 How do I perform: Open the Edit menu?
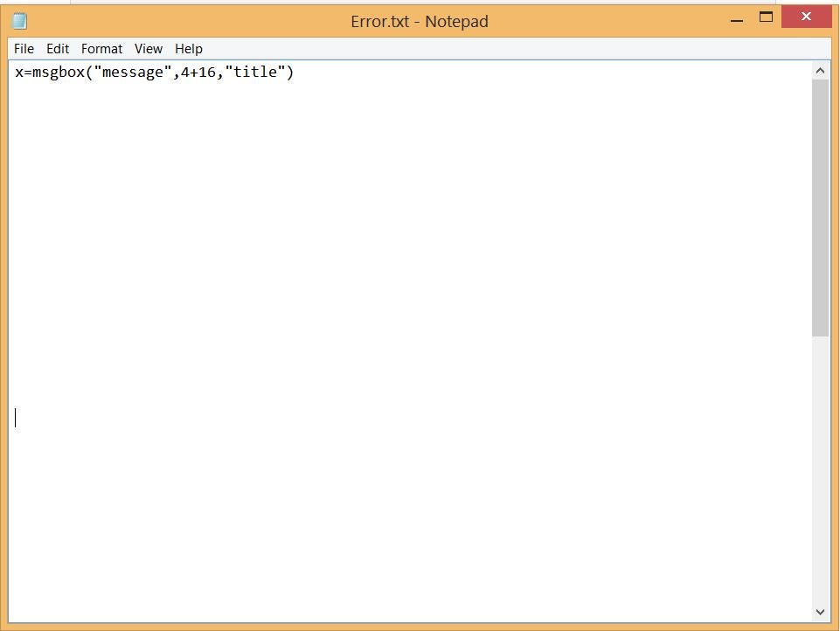tap(58, 48)
